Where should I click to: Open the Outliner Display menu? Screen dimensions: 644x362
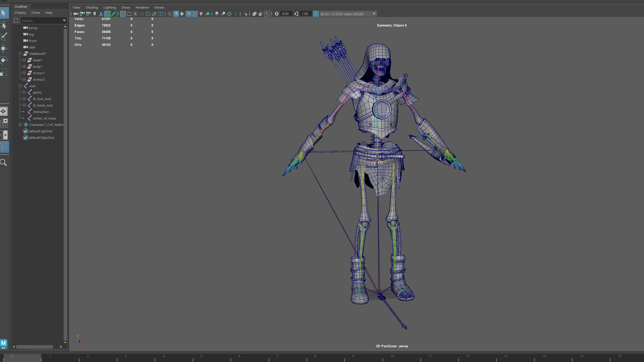click(20, 13)
